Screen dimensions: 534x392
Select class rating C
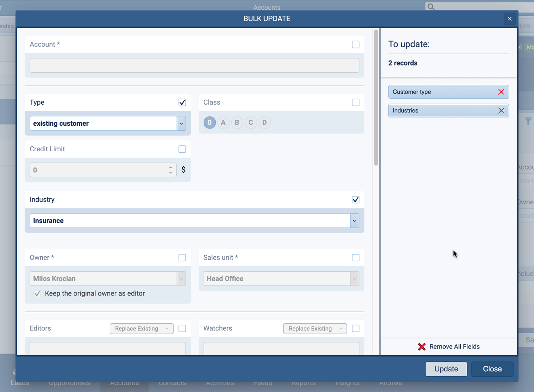(x=251, y=122)
